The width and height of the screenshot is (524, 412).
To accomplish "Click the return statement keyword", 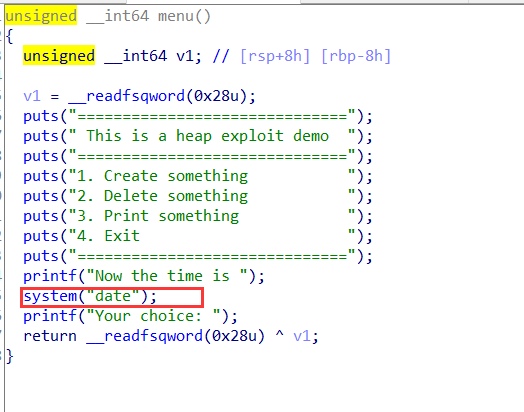I will click(x=50, y=336).
